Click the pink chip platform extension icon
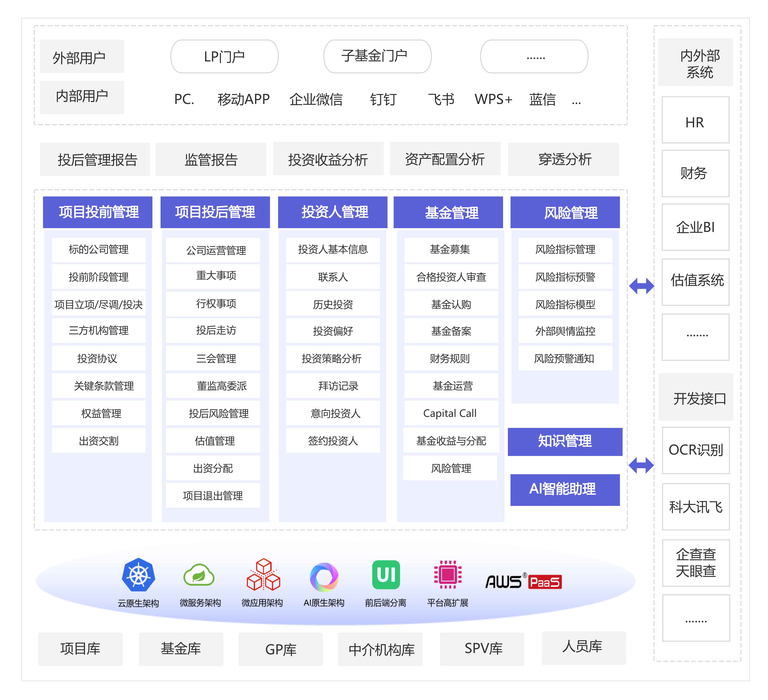 [448, 574]
